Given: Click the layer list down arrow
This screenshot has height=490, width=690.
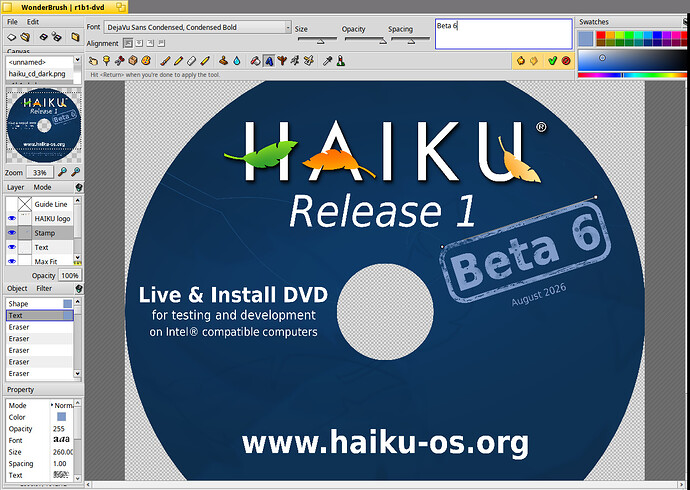Looking at the screenshot, I should pos(77,257).
